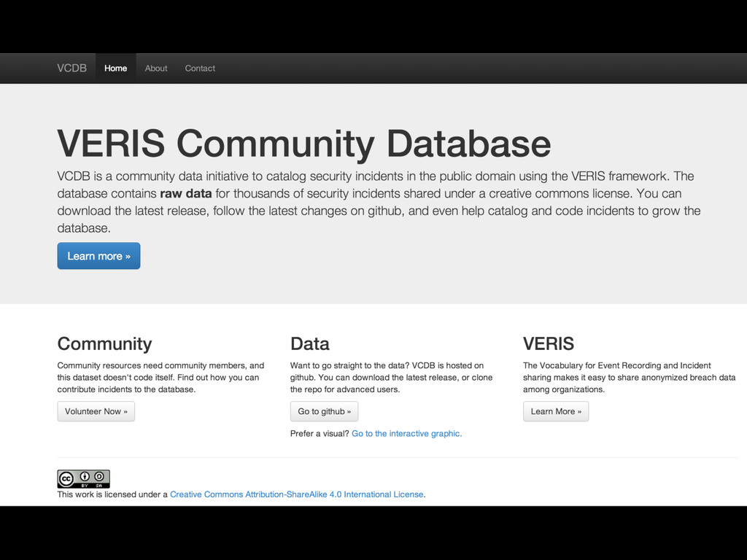Click the Creative Commons BY-SA badge icon

[83, 478]
